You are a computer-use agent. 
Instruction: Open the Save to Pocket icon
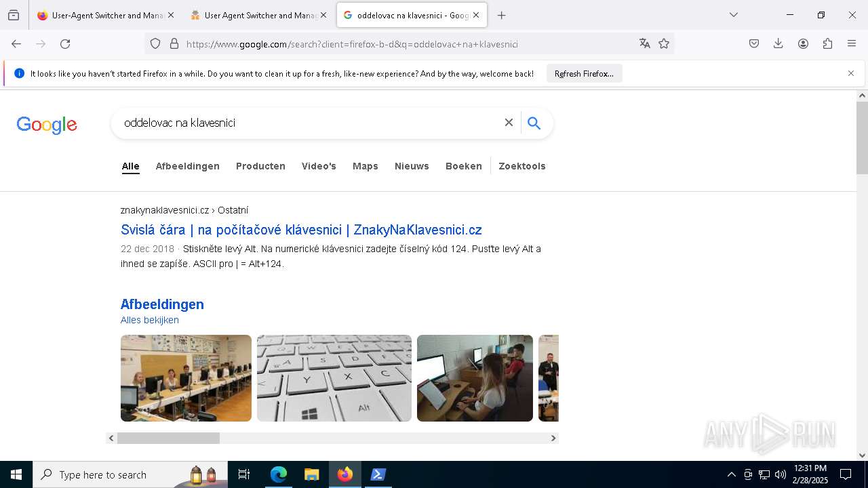[x=754, y=44]
